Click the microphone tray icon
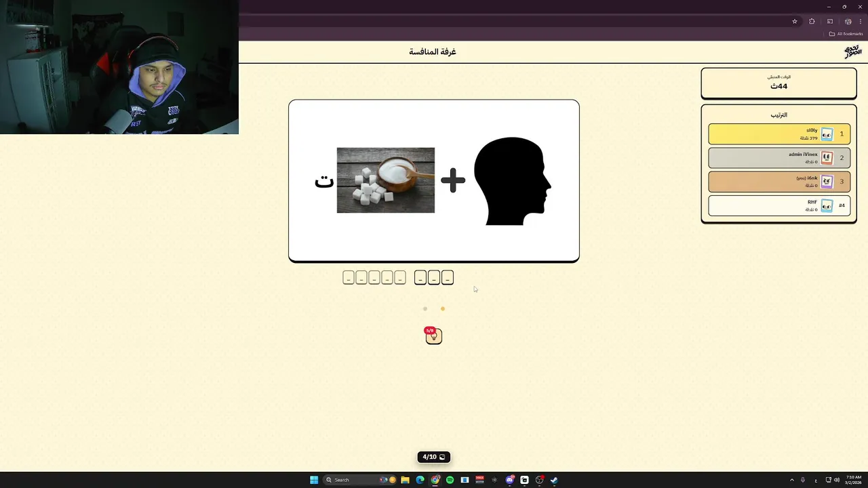Image resolution: width=868 pixels, height=488 pixels. click(x=803, y=480)
